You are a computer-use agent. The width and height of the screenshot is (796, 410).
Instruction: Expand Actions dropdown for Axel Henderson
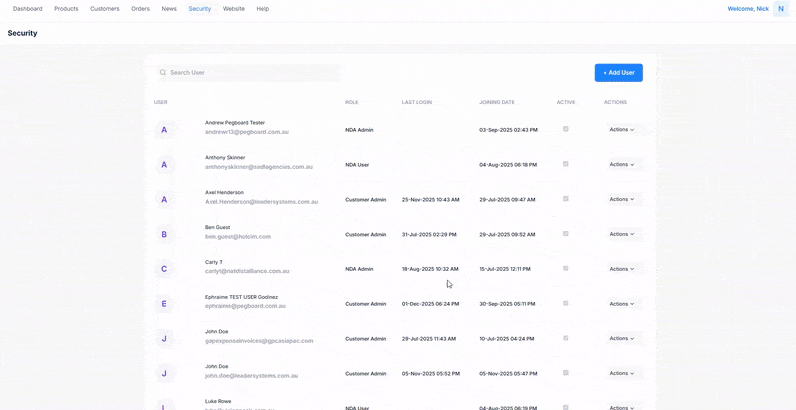622,200
